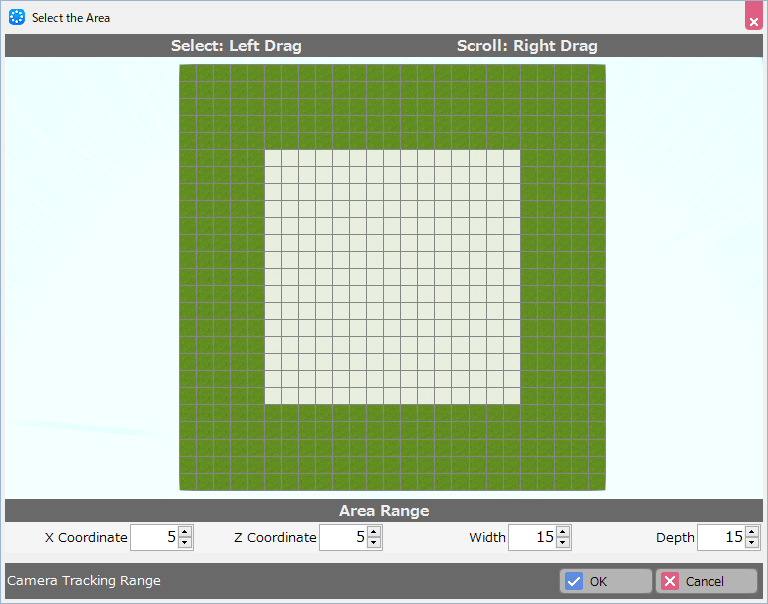Click the top-left corner grass tile
The height and width of the screenshot is (604, 768).
(x=188, y=73)
